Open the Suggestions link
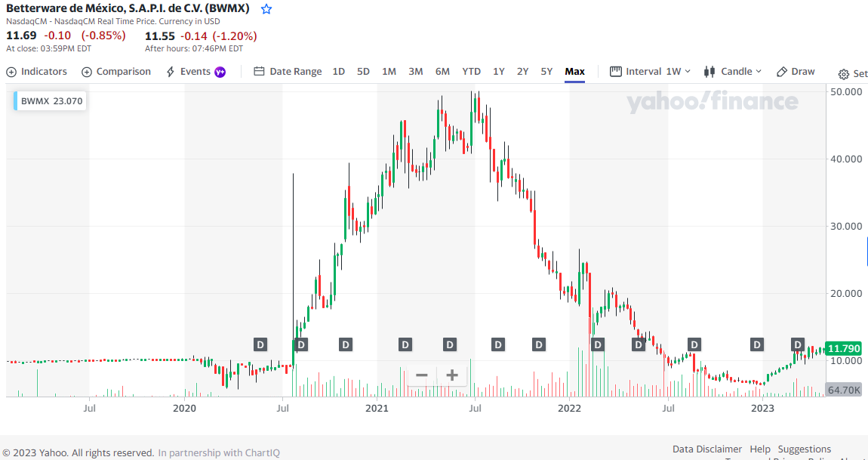Viewport: 868px width, 460px height. [805, 449]
